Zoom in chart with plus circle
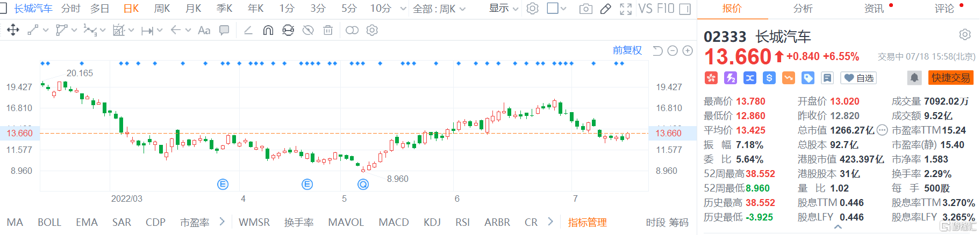The width and height of the screenshot is (980, 235). (x=688, y=50)
